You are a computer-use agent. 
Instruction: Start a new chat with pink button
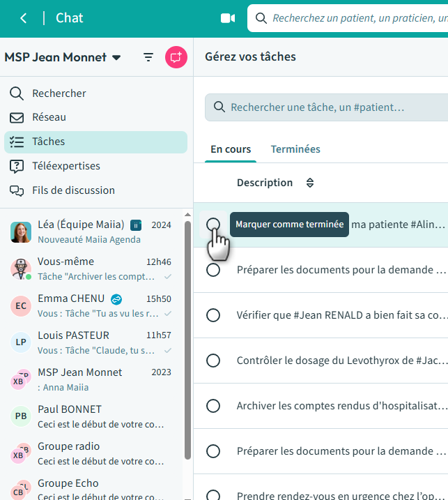click(176, 57)
